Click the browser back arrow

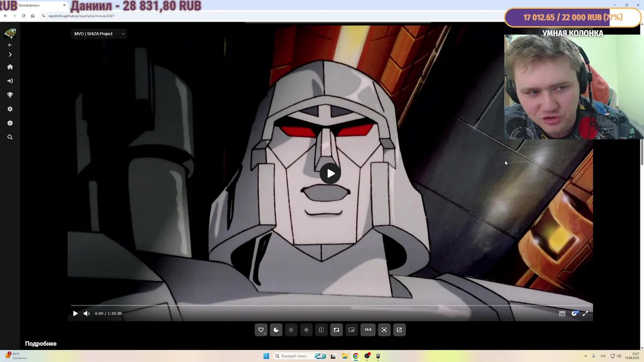tap(6, 16)
